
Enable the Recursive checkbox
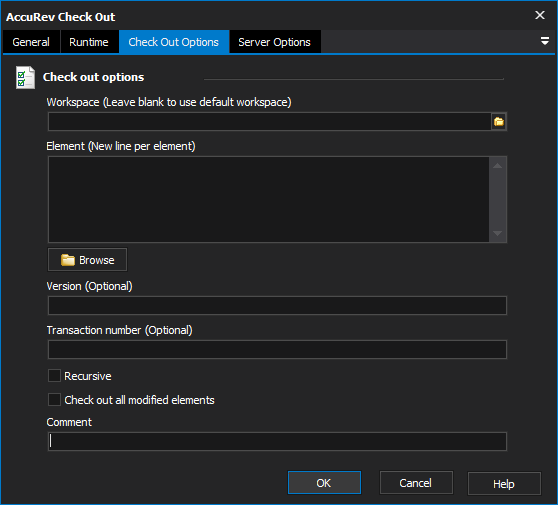[x=54, y=376]
